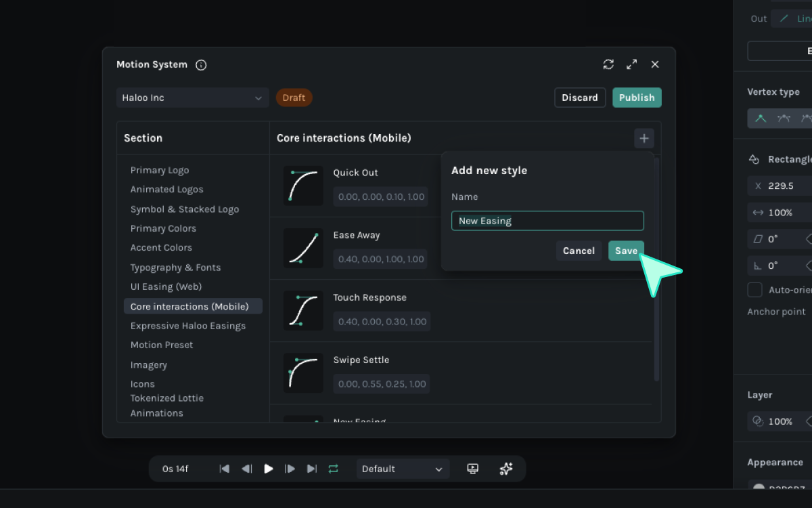Click the Publish button

pyautogui.click(x=637, y=98)
